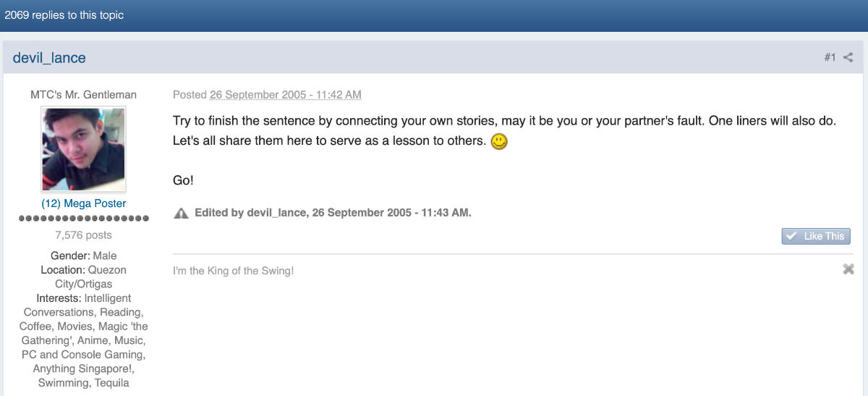Click the warning triangle beside the edit notice
The width and height of the screenshot is (868, 396).
click(181, 213)
